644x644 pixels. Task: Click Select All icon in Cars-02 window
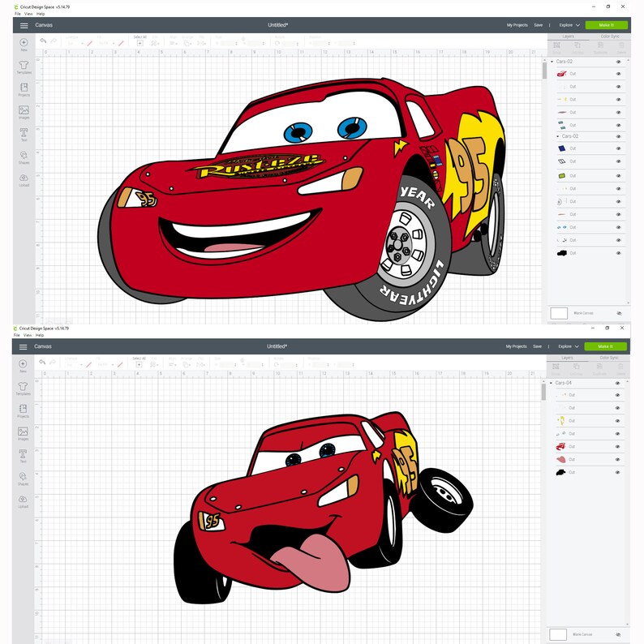coord(140,43)
